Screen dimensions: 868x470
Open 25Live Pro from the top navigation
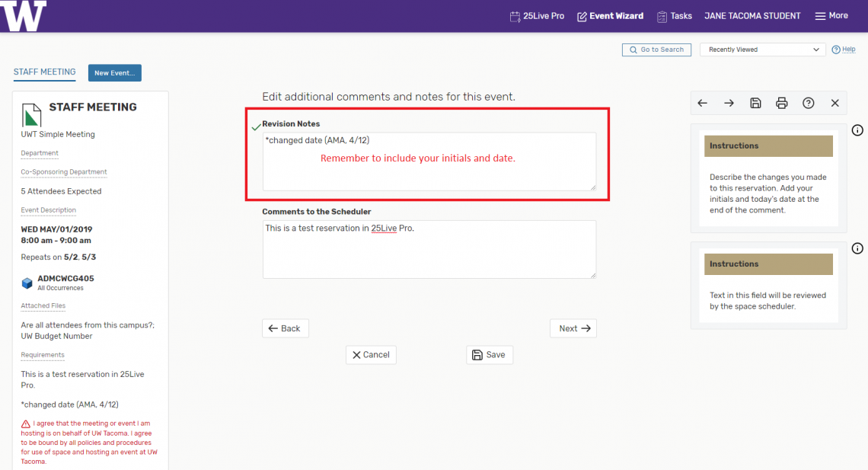tap(537, 16)
